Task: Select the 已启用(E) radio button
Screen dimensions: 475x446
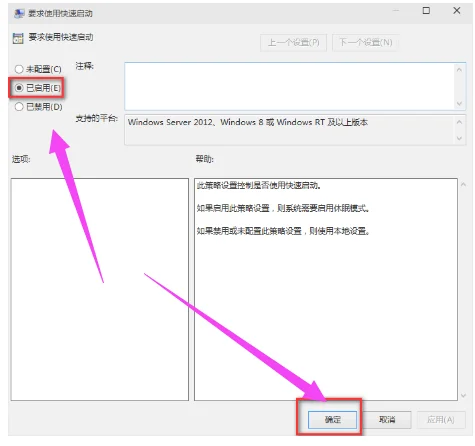Action: point(19,88)
